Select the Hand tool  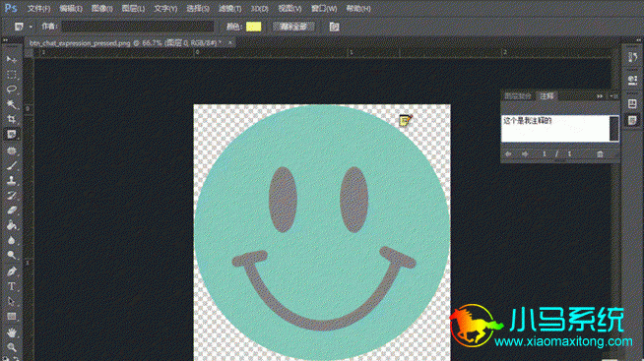click(x=12, y=332)
